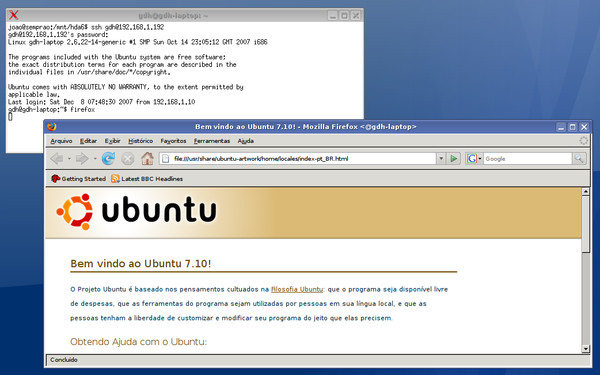This screenshot has width=600, height=375.
Task: Click the Google search engine icon
Action: pos(472,158)
